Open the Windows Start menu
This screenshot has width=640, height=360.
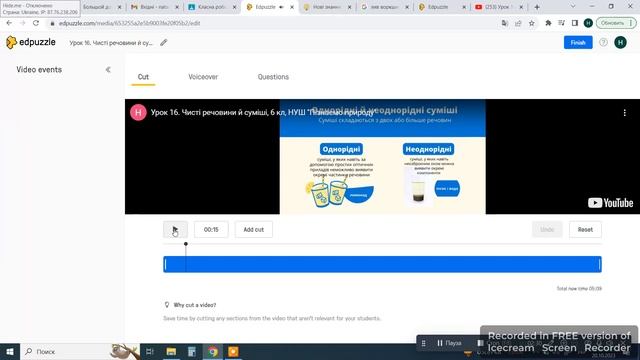coord(10,351)
